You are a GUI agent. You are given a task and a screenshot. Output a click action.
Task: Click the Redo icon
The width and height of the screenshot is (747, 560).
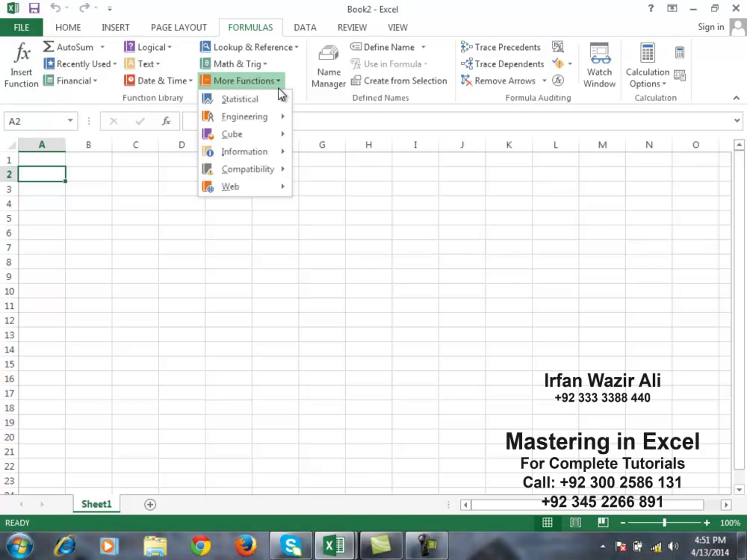(x=84, y=8)
